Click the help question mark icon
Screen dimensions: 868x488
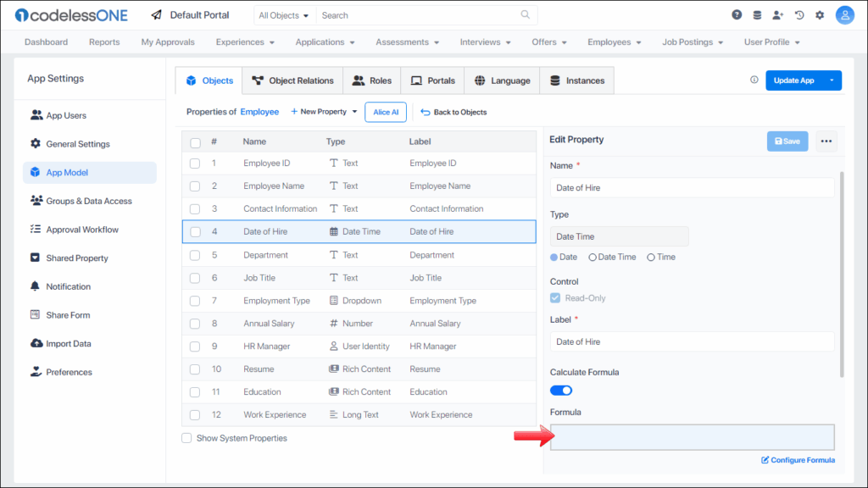tap(737, 15)
